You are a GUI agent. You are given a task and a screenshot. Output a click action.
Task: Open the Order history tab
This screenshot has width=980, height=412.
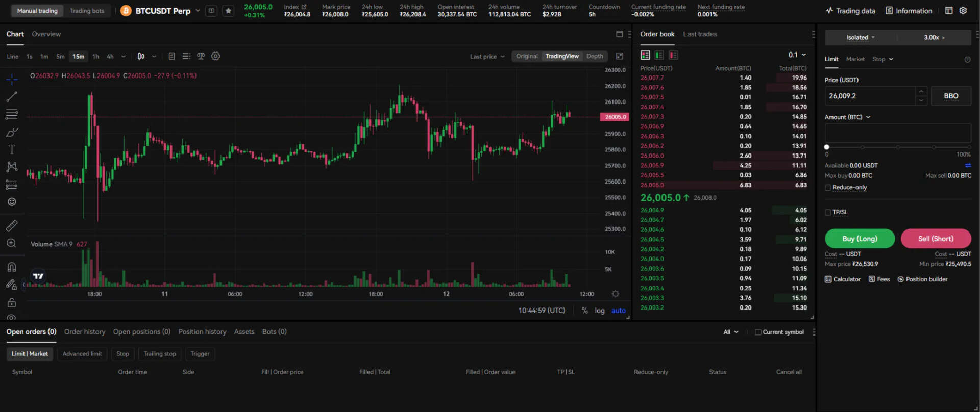(x=85, y=332)
